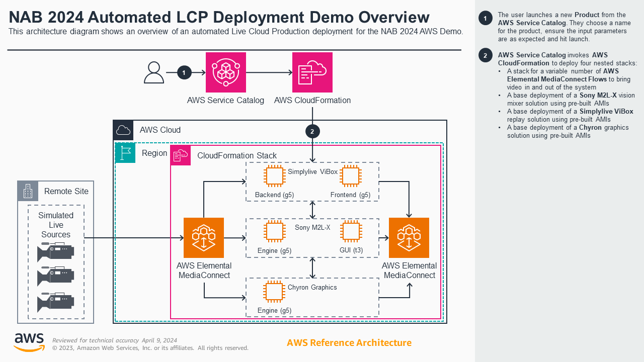
Task: Click the input-side MediaConnect icon beside Remote Site
Action: coord(204,238)
